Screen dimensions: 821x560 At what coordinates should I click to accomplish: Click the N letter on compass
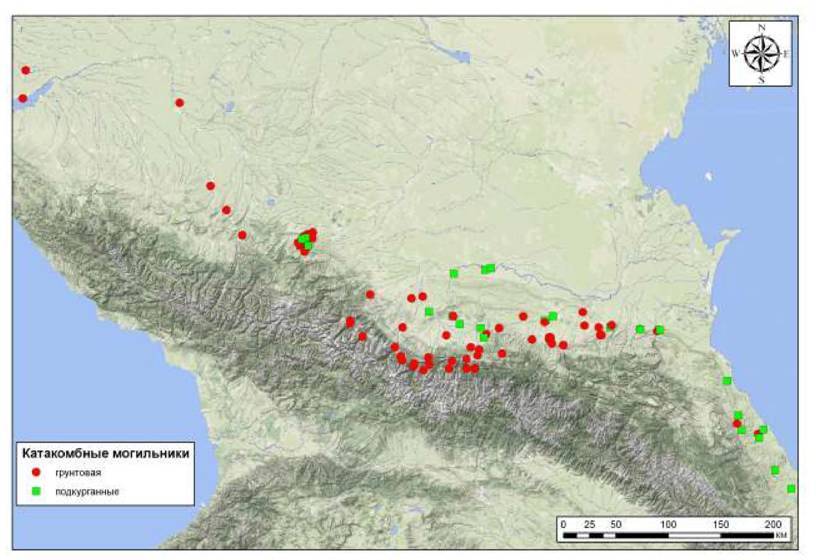[761, 28]
